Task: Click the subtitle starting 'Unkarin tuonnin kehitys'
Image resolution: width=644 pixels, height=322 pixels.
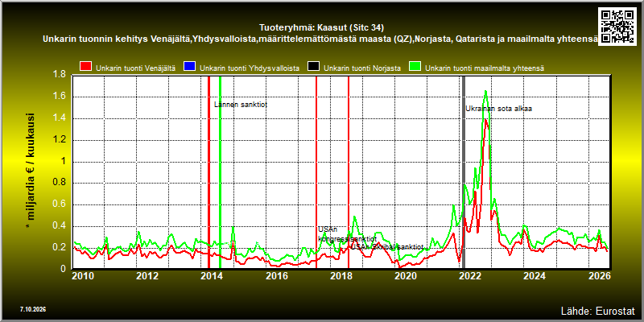Action: [320, 39]
